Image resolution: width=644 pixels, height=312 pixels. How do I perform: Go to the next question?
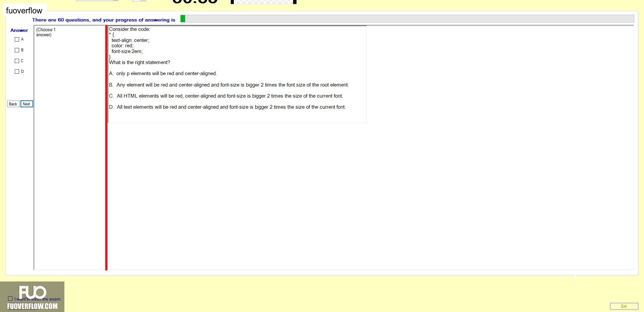[x=26, y=104]
